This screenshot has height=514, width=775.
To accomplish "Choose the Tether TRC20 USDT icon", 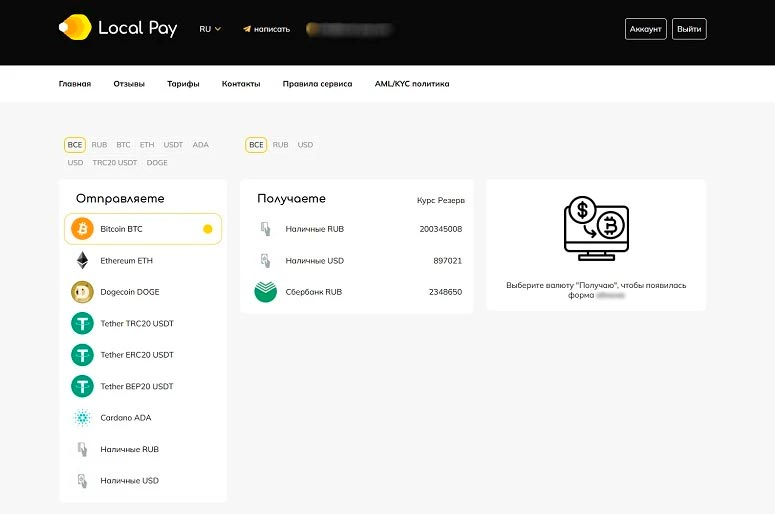I will tap(82, 324).
